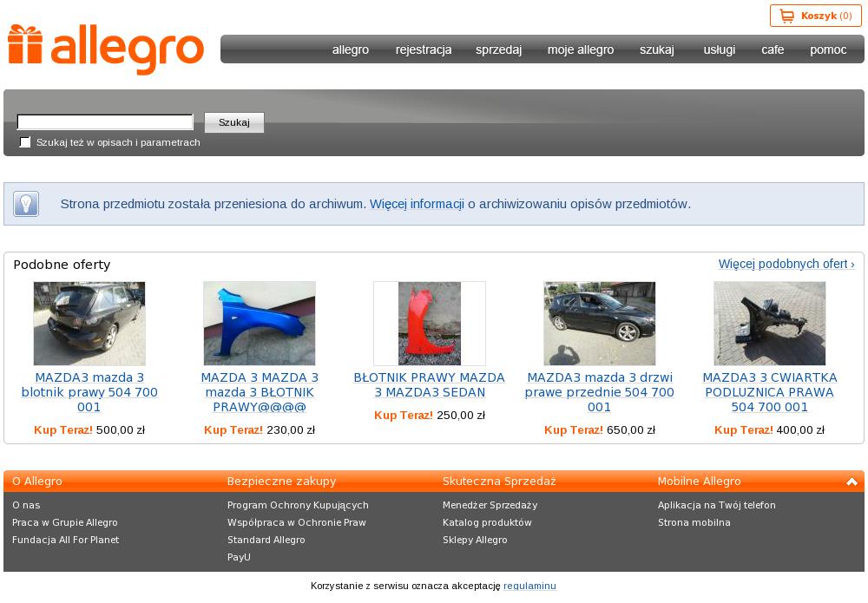Open Praca w Grupie Allegro link
Screen dimensions: 868x603
[65, 522]
